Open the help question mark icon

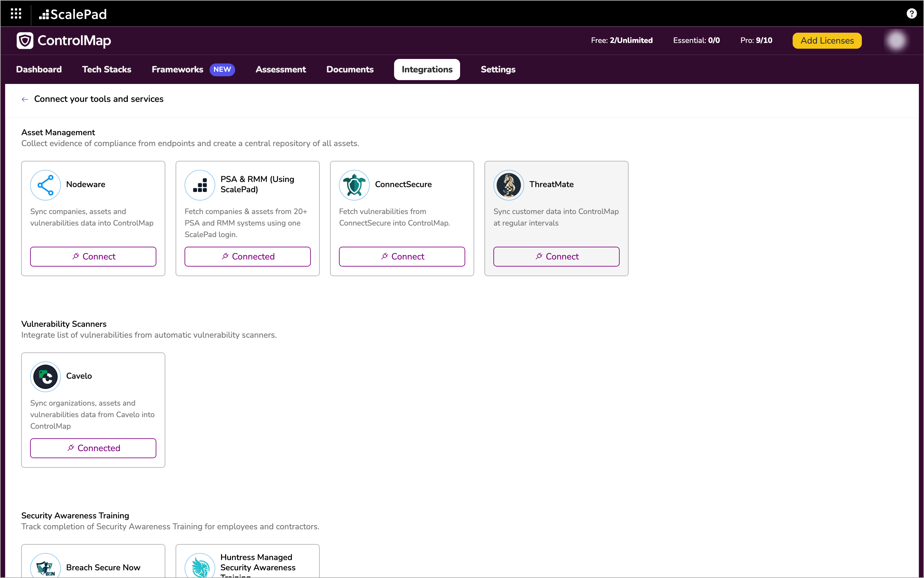912,14
